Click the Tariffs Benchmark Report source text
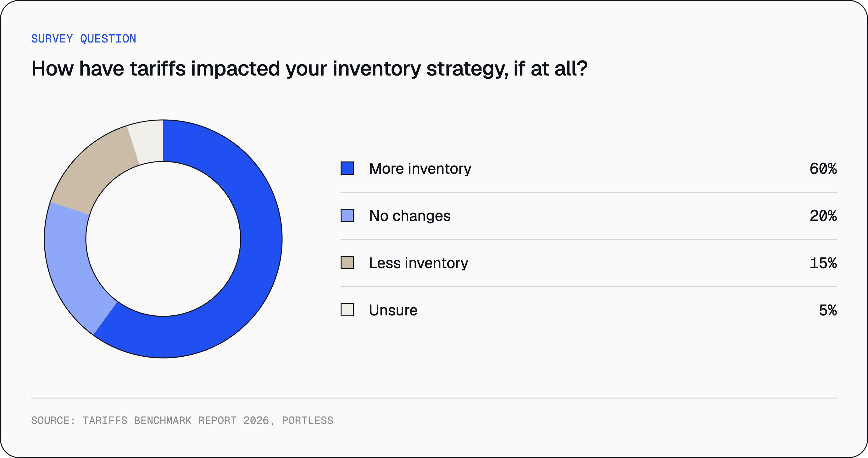The image size is (868, 458). pyautogui.click(x=182, y=420)
